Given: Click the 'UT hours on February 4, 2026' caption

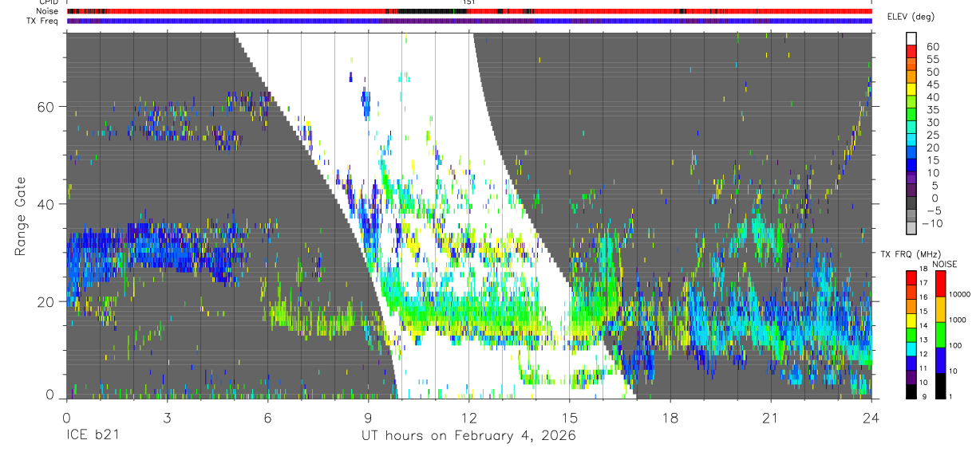Looking at the screenshot, I should coord(468,436).
